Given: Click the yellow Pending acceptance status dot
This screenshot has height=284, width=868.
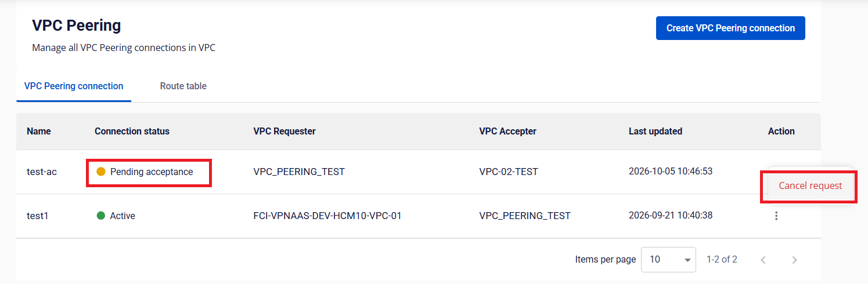Looking at the screenshot, I should pyautogui.click(x=101, y=172).
